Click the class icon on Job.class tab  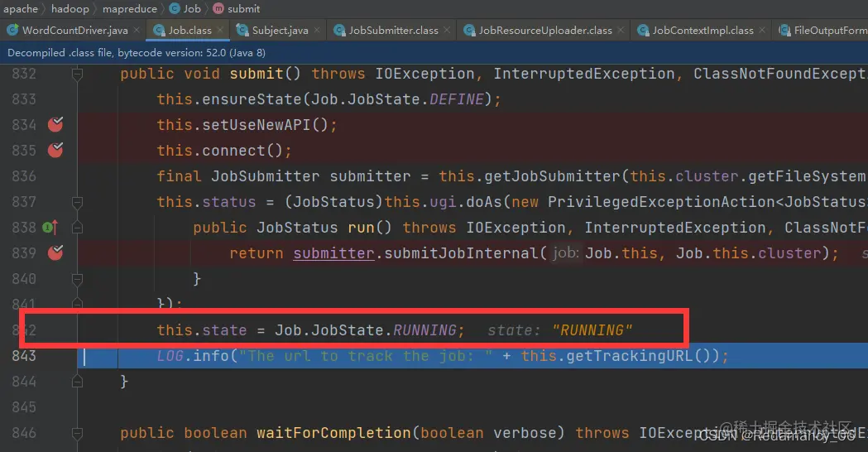[x=159, y=31]
